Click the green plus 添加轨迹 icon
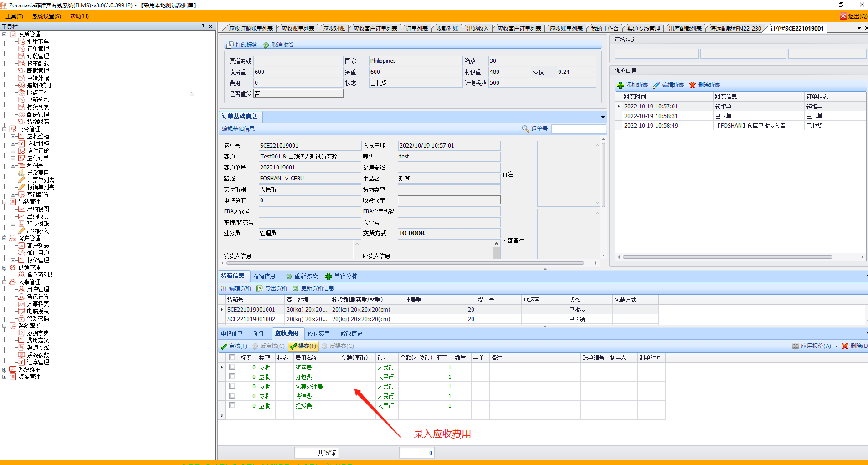 [x=620, y=85]
